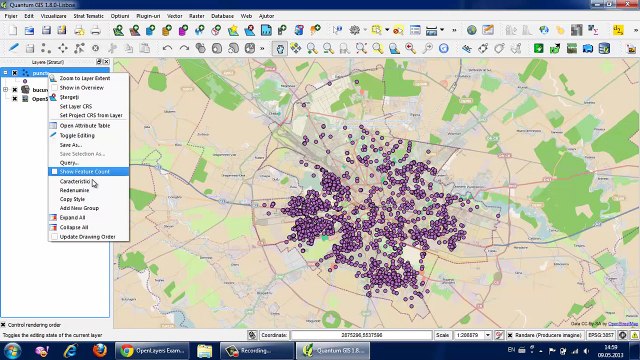640x360 pixels.
Task: Select the Node tool
Action: (79, 48)
